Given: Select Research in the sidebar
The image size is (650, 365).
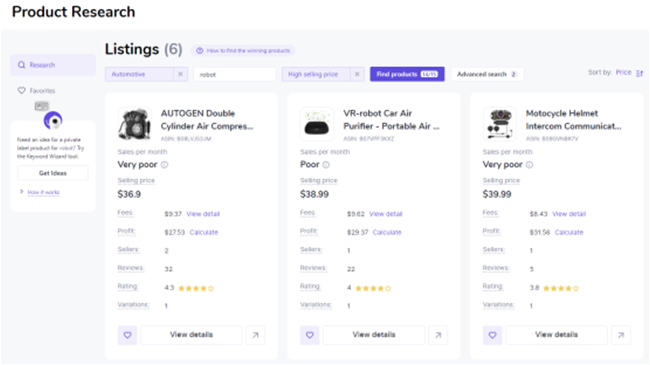Looking at the screenshot, I should point(53,65).
